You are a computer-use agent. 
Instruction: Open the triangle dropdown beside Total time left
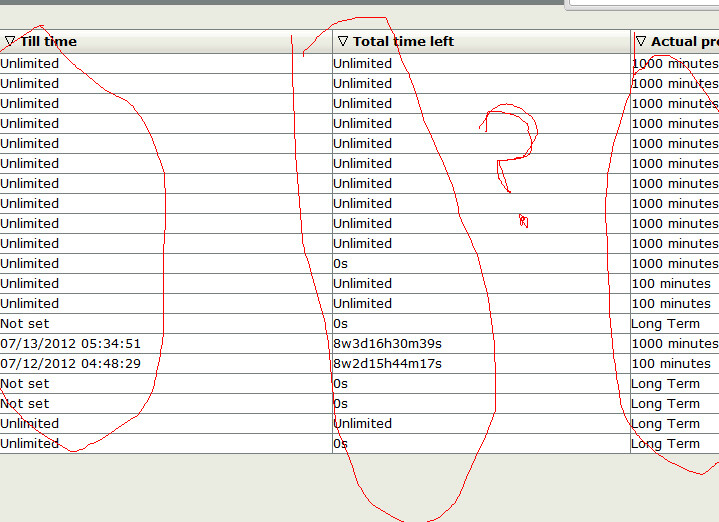[x=343, y=41]
